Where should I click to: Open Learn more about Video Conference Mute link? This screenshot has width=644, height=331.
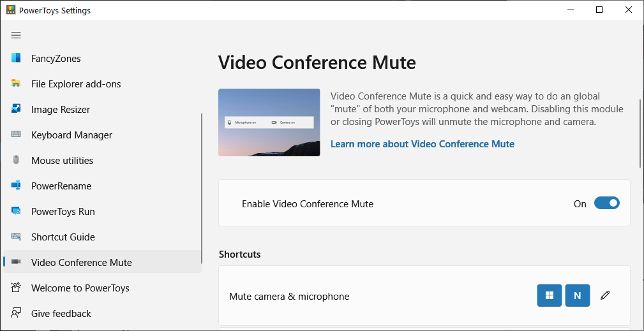pos(422,144)
